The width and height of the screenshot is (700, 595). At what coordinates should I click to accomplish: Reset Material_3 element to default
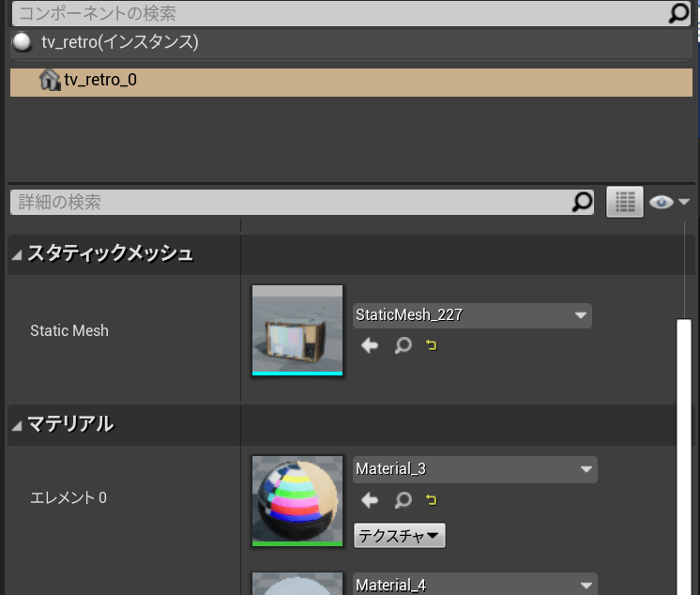point(431,499)
